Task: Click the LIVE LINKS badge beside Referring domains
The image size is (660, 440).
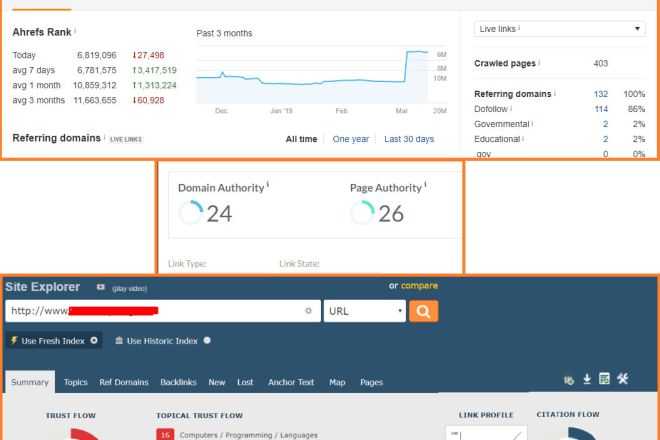Action: pos(126,139)
